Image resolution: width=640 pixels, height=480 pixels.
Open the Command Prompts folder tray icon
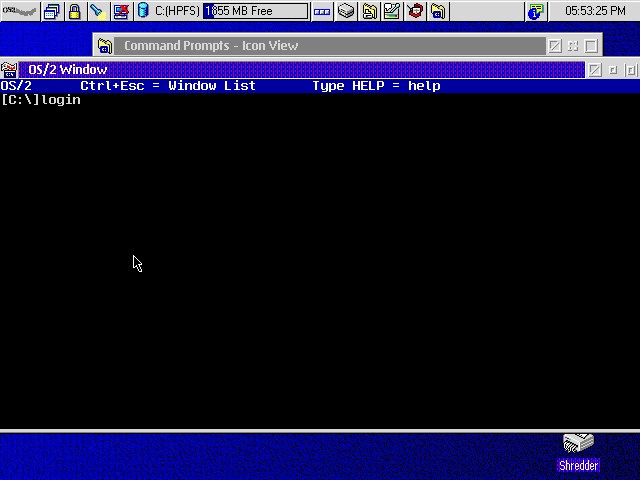(x=438, y=11)
